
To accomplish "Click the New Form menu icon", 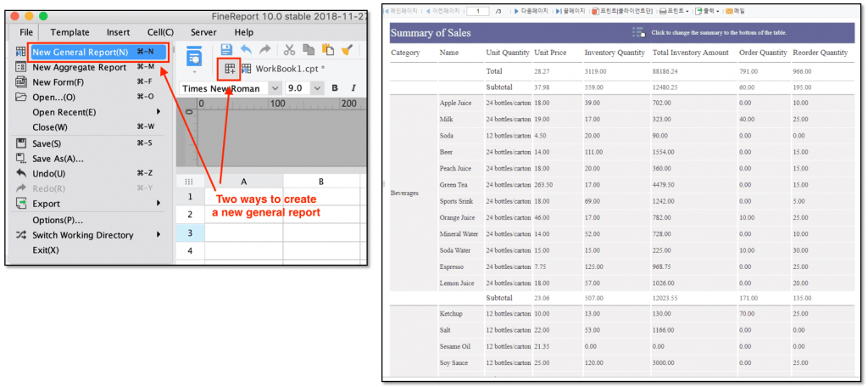I will [x=20, y=82].
